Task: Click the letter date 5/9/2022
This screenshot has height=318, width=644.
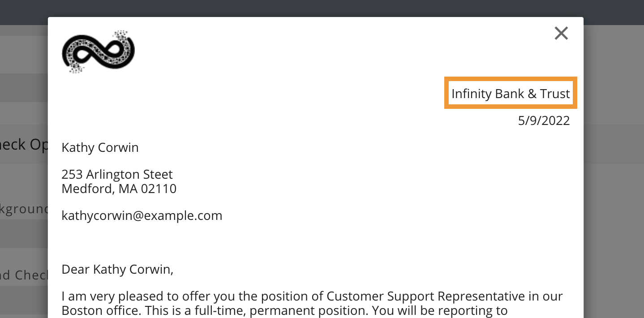Action: 544,120
